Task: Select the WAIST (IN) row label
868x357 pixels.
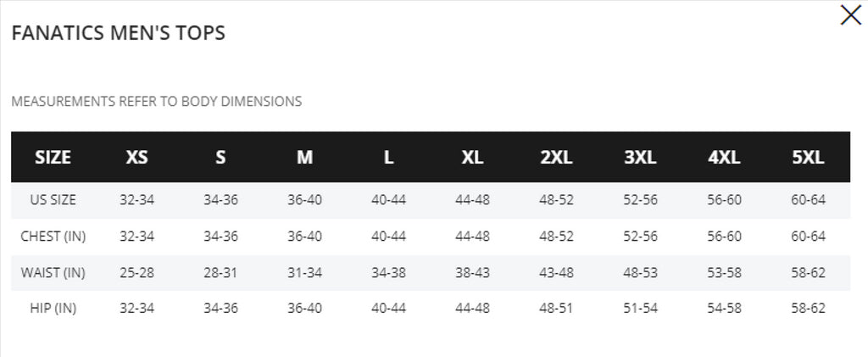Action: pyautogui.click(x=53, y=273)
